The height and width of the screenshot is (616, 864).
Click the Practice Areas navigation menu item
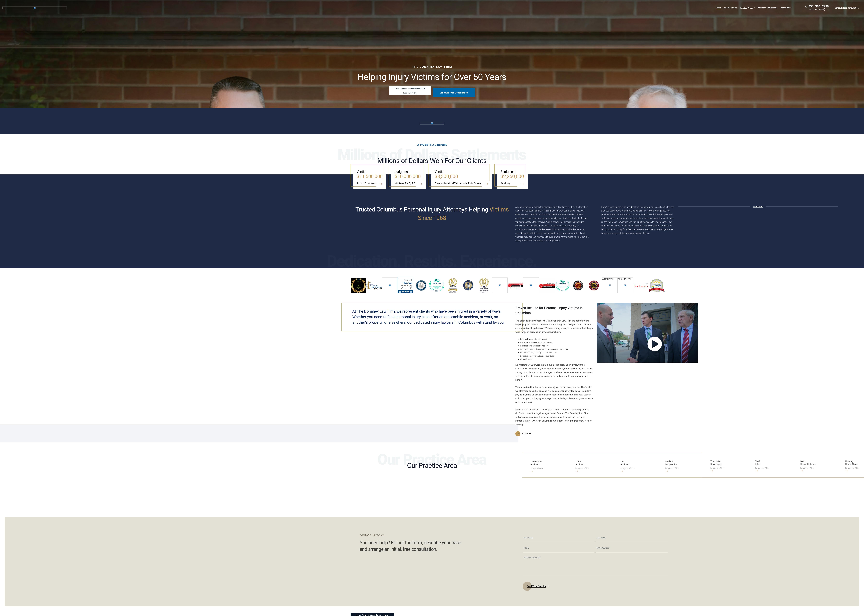click(x=747, y=8)
